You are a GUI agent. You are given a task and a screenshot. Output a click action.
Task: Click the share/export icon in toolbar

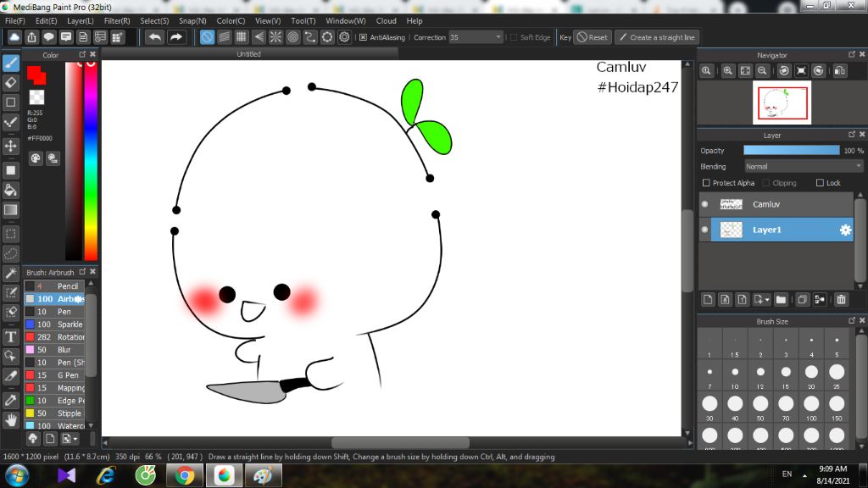(31, 37)
